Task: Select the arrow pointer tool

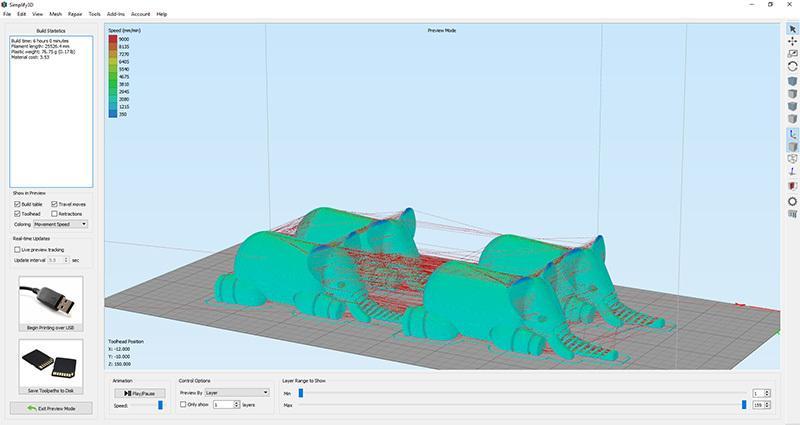Action: pos(793,28)
